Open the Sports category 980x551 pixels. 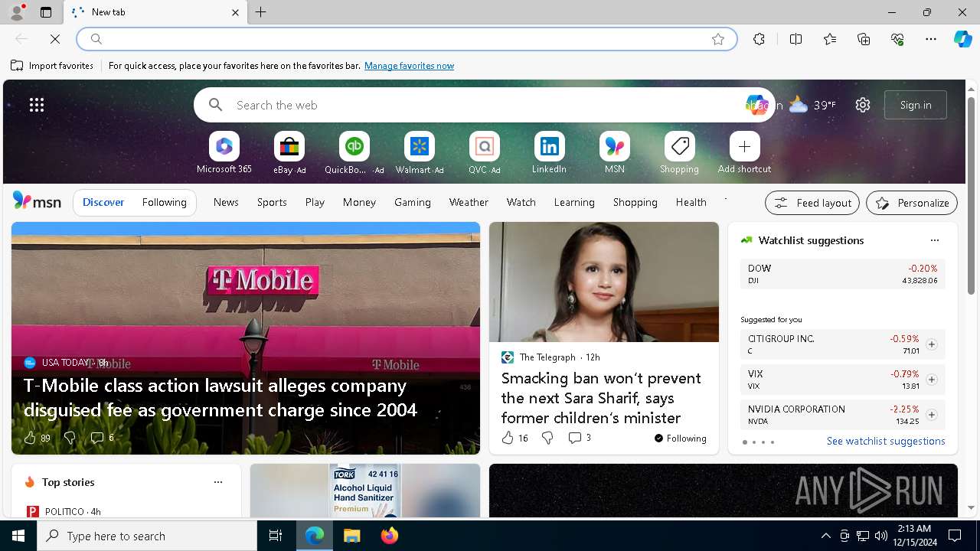tap(272, 202)
